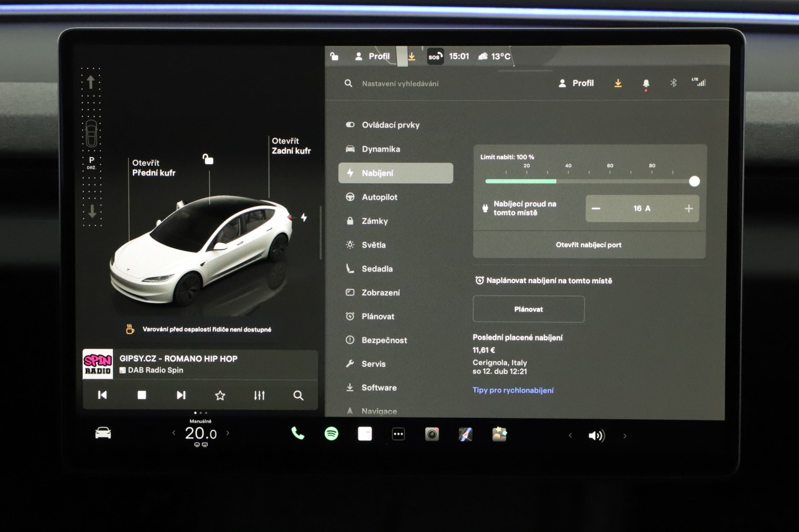The width and height of the screenshot is (799, 532).
Task: Tap the Bluetooth status icon
Action: click(673, 83)
